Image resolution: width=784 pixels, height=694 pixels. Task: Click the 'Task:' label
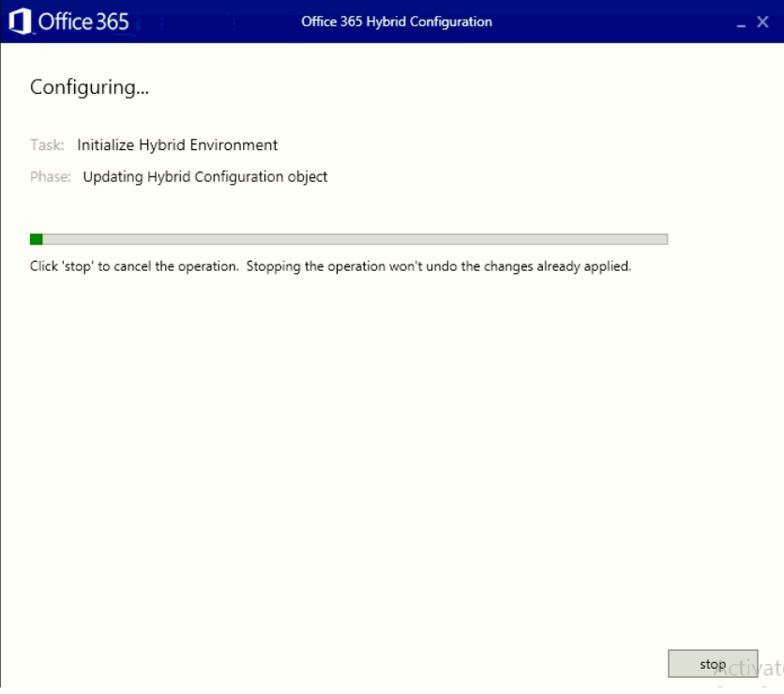point(47,145)
